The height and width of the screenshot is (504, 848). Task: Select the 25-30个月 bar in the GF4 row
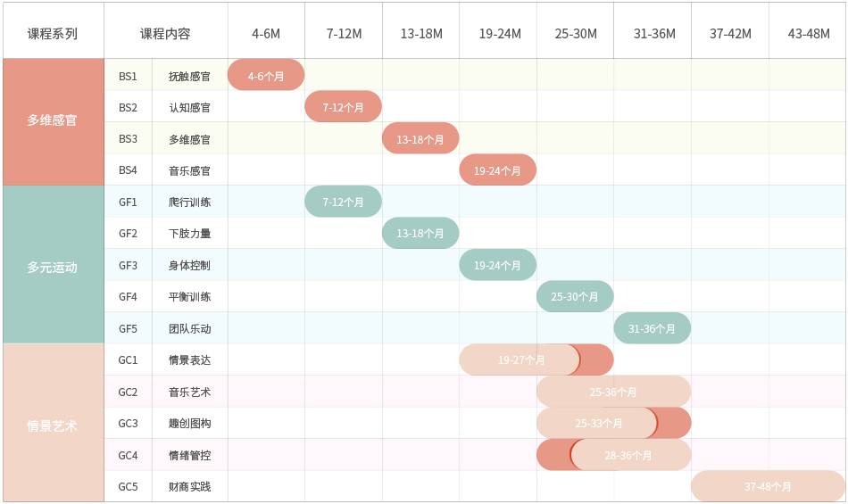coord(575,296)
